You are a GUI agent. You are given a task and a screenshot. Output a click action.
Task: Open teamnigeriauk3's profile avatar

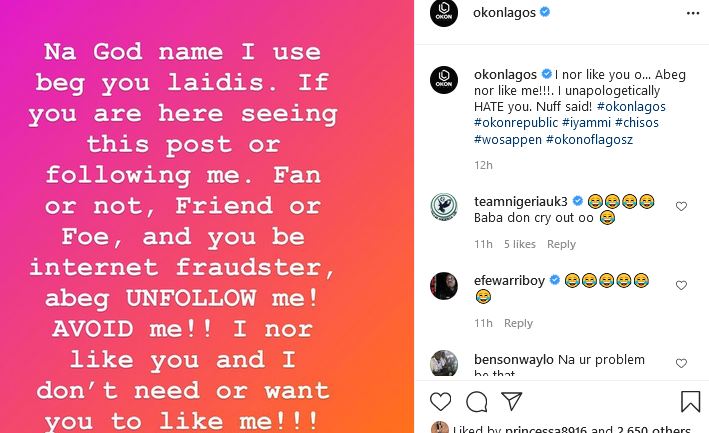point(444,206)
